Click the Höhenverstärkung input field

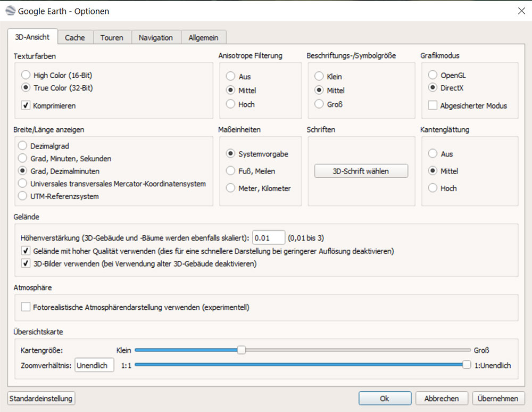269,237
